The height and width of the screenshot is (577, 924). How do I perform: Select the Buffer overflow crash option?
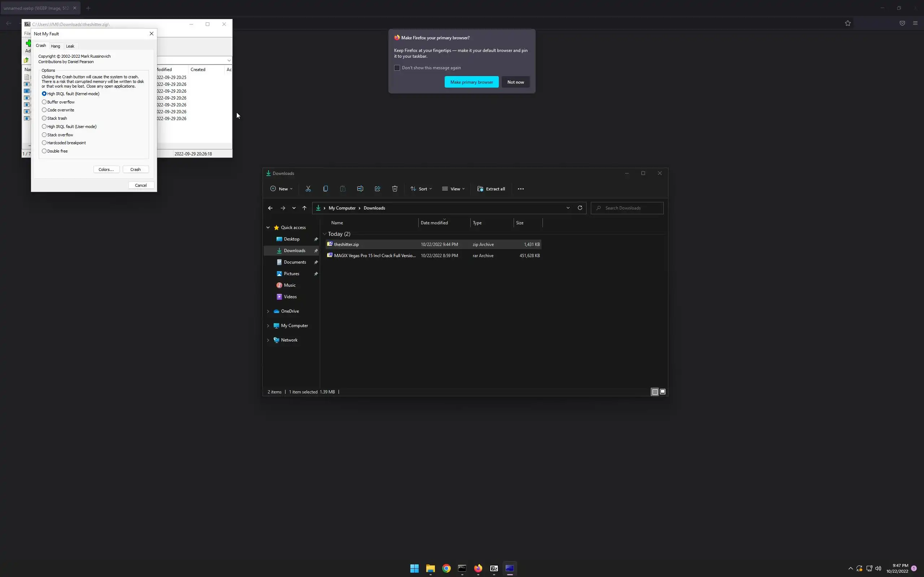click(44, 102)
